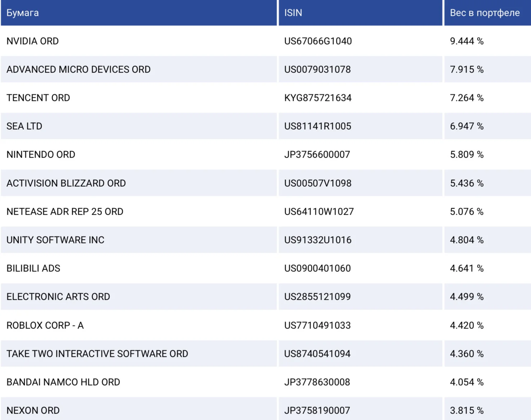Select ISIN US8740541094

tap(317, 354)
